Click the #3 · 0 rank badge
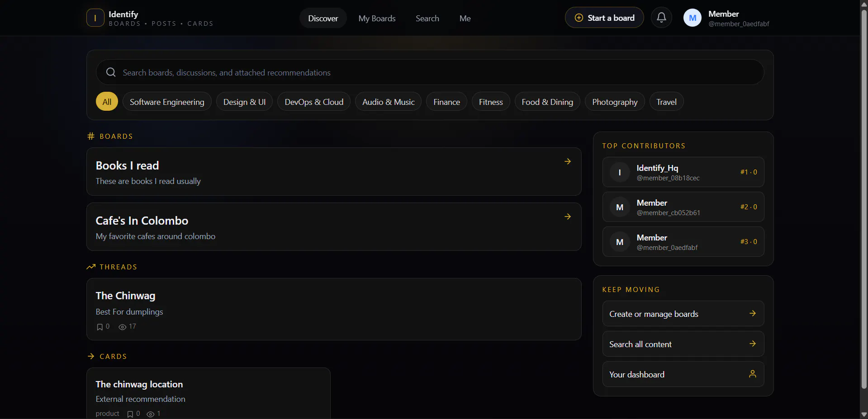The width and height of the screenshot is (868, 419). [x=749, y=242]
